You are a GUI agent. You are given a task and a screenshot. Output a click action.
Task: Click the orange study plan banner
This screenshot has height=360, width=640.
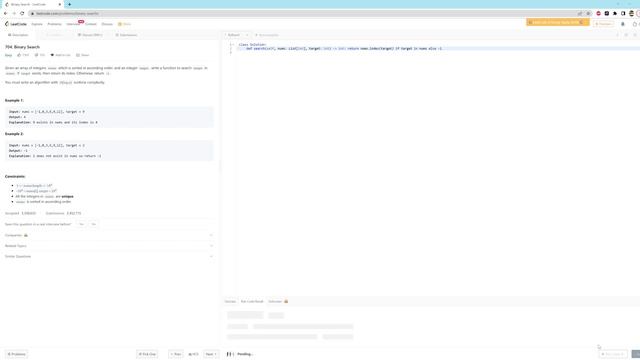[558, 22]
